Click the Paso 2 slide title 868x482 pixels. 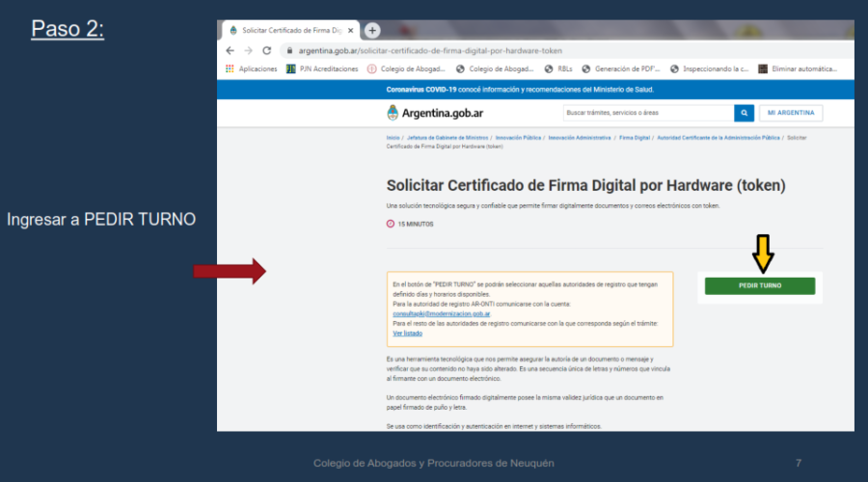click(68, 29)
